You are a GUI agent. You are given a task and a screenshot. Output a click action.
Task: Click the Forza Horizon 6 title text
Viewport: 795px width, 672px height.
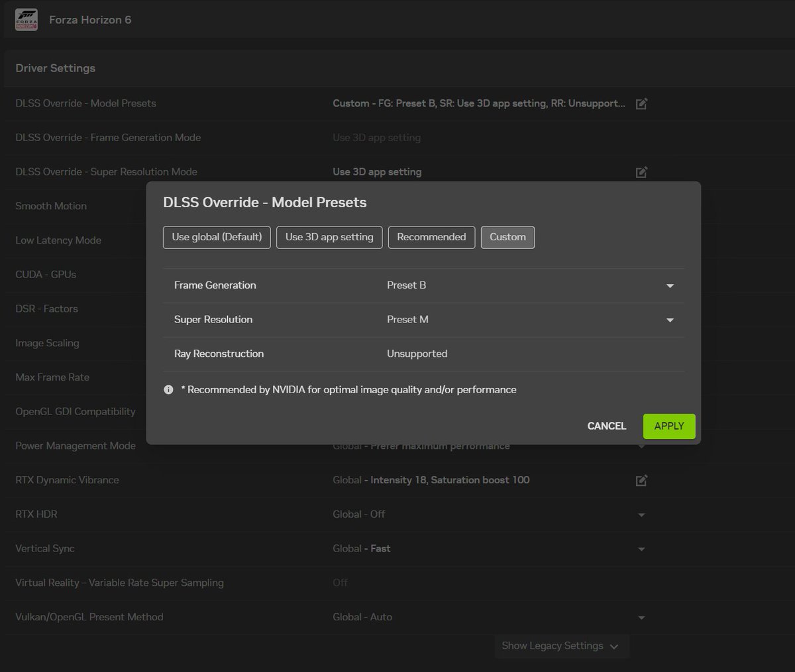tap(90, 20)
